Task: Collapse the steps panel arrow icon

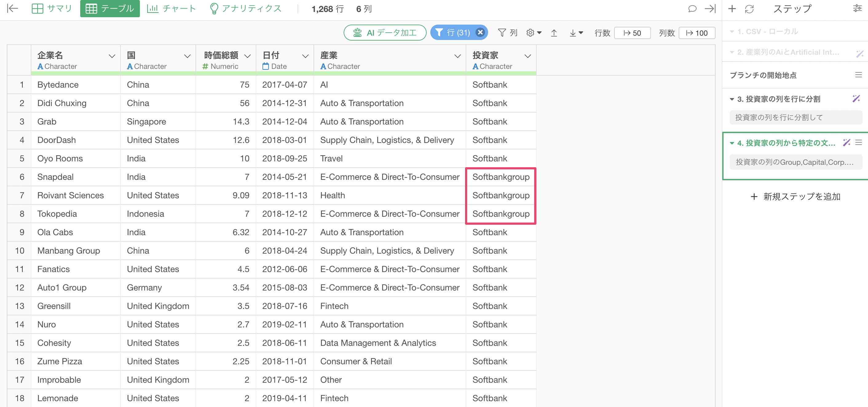Action: pyautogui.click(x=710, y=8)
